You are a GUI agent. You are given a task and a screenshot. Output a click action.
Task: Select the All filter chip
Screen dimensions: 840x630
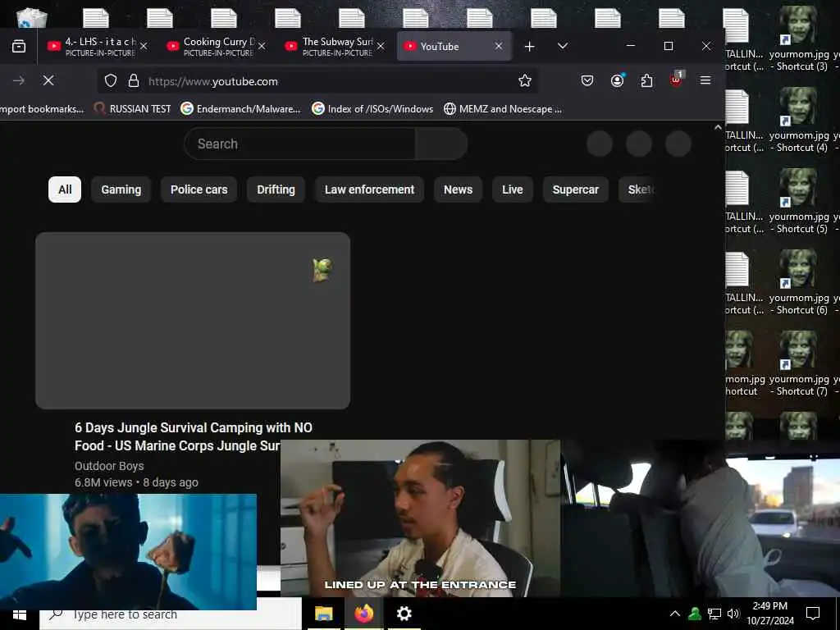(x=65, y=189)
